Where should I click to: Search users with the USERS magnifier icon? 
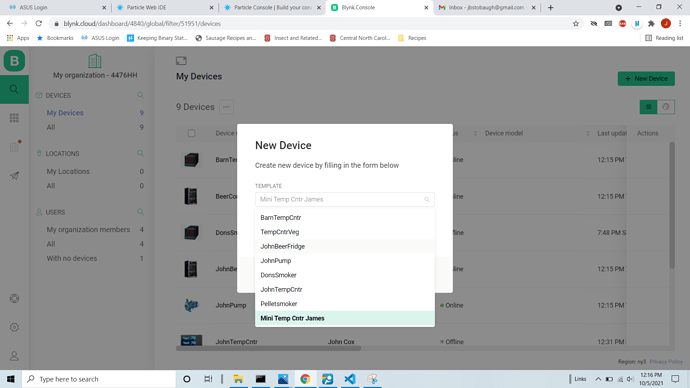pos(140,212)
